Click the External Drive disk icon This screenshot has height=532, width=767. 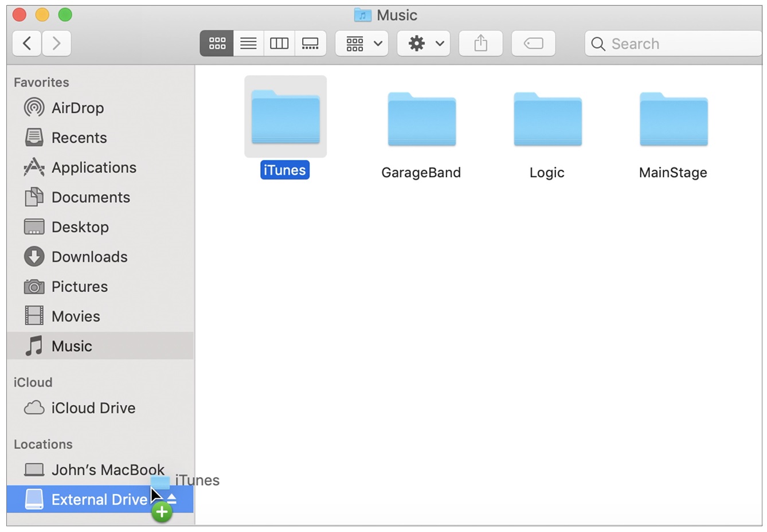pos(34,499)
